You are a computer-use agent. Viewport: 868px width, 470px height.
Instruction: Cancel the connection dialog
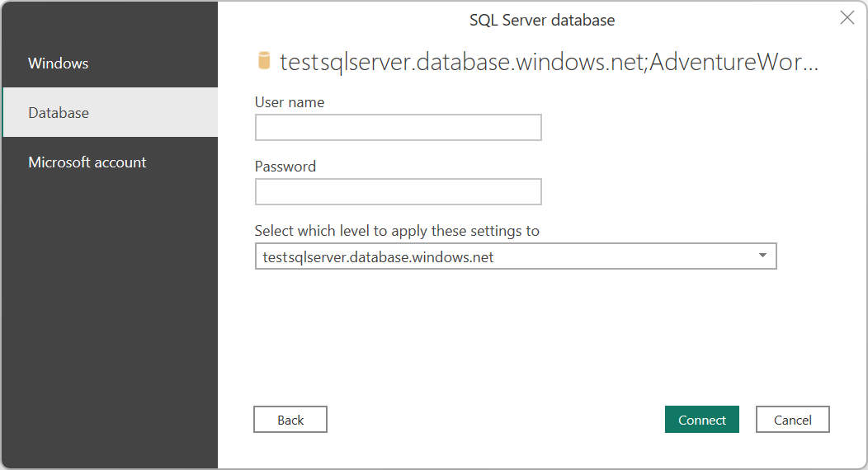(x=792, y=420)
